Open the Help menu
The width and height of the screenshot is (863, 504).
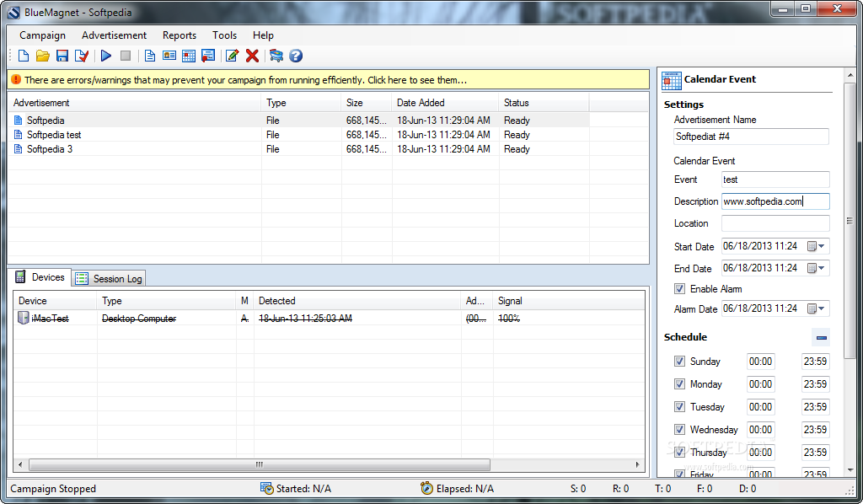pyautogui.click(x=263, y=35)
